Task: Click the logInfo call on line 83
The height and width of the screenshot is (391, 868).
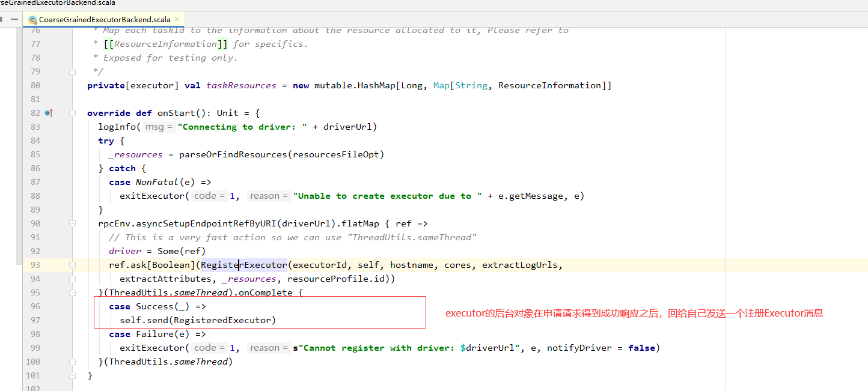Action: pyautogui.click(x=117, y=127)
